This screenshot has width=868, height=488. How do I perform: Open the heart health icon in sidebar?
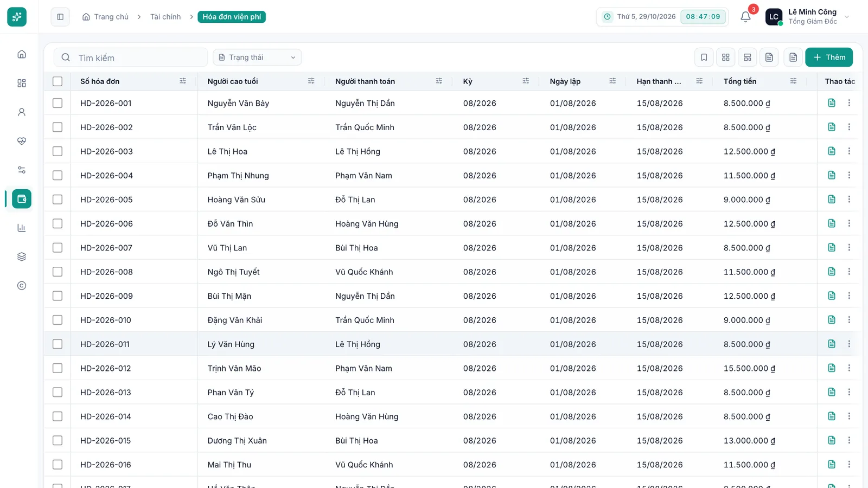22,141
